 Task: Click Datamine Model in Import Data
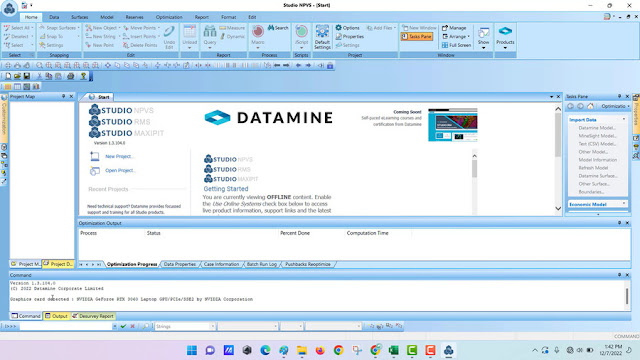597,128
